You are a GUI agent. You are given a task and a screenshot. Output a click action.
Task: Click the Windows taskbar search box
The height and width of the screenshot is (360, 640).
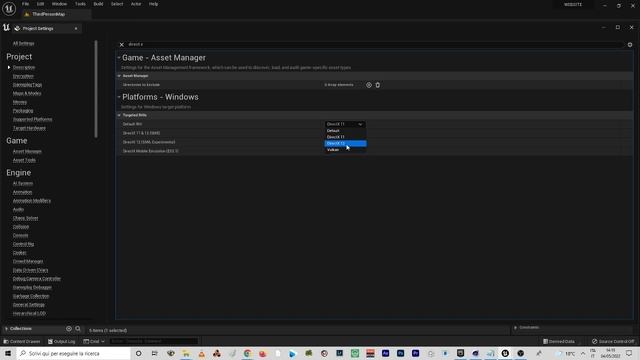pyautogui.click(x=73, y=353)
